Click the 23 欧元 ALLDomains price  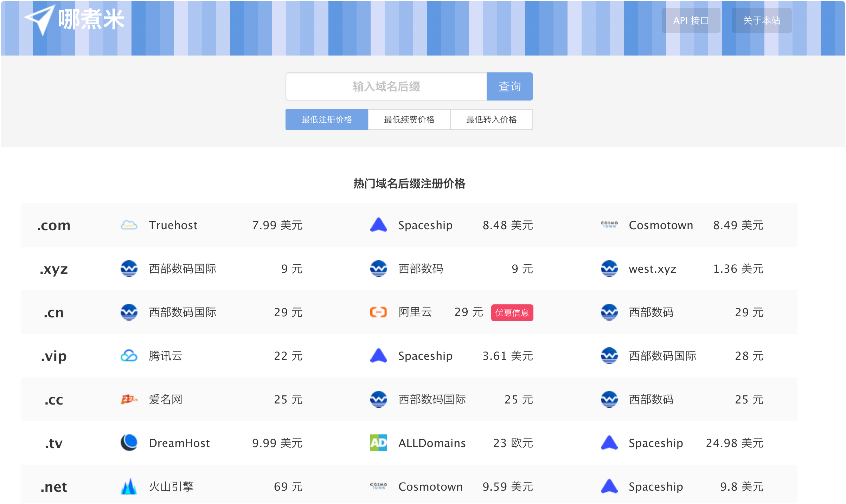pos(513,443)
